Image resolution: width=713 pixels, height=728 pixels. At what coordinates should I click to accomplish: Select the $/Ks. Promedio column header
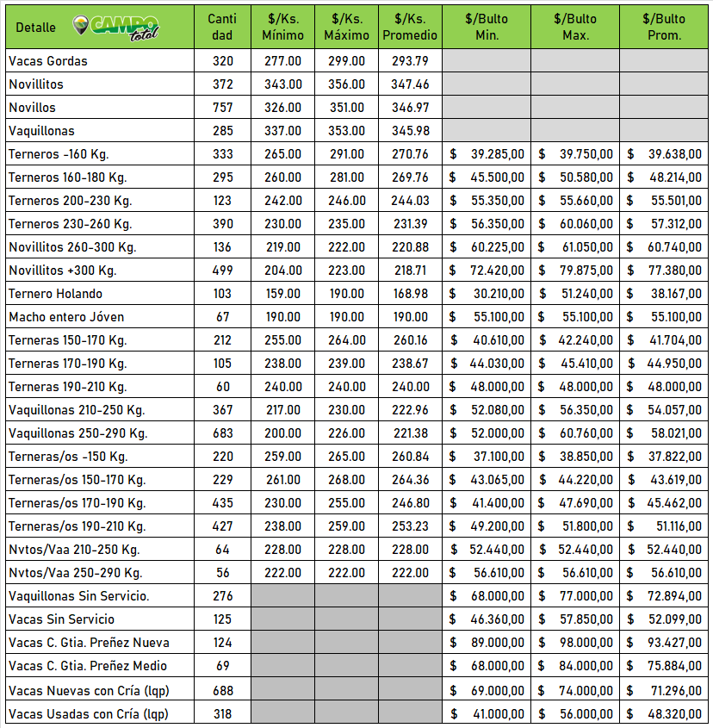[410, 27]
